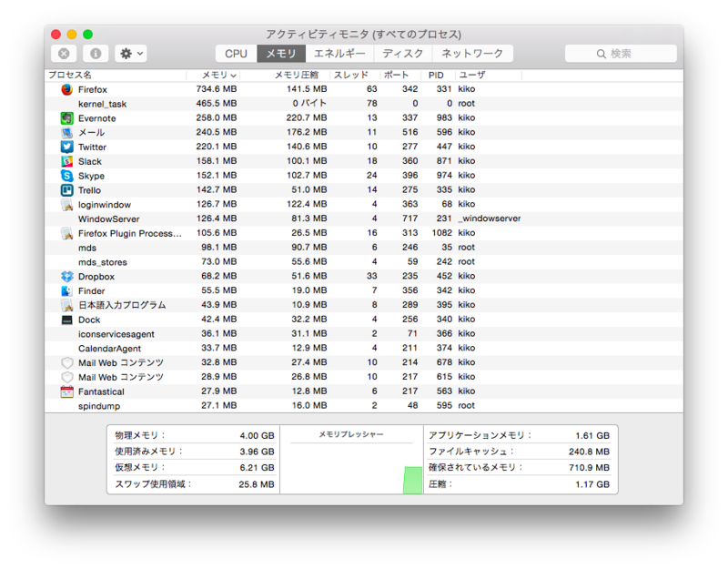728x569 pixels.
Task: Click the メール stamp icon
Action: pos(66,132)
